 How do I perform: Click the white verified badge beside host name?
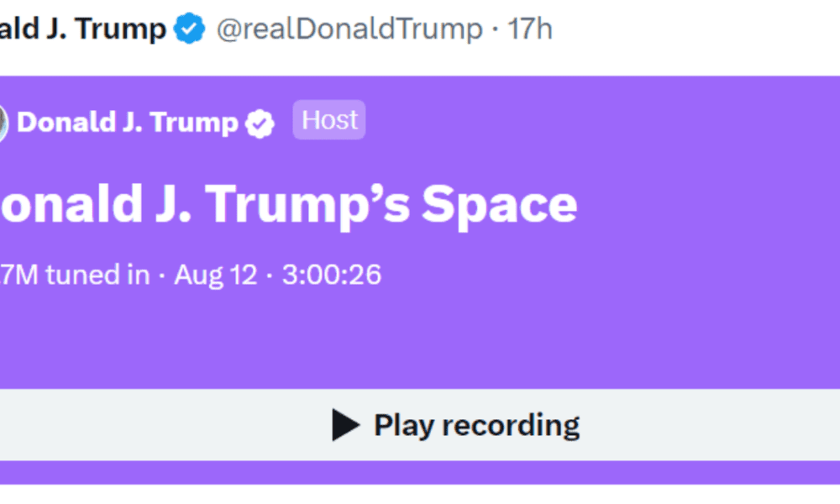tap(260, 123)
